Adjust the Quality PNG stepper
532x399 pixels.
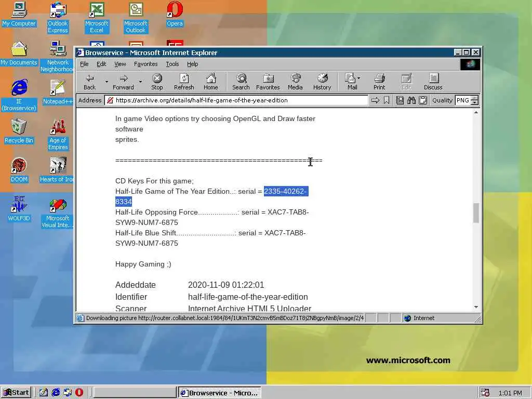[x=475, y=100]
